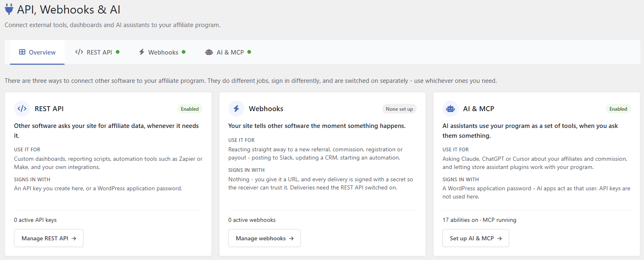Click the '17 abilities on · MCP running' text
Viewport: 644px width, 260px height.
[x=479, y=220]
